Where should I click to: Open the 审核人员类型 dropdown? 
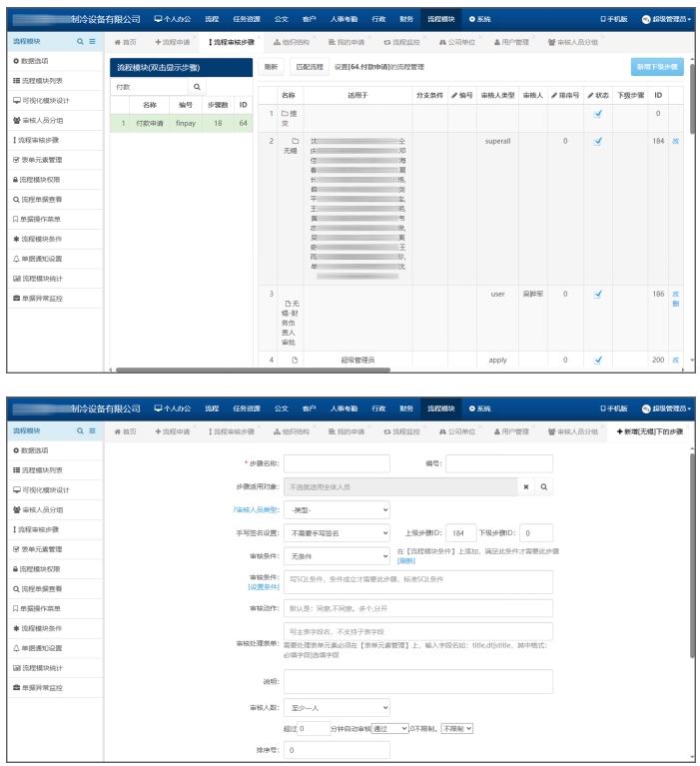(x=336, y=509)
